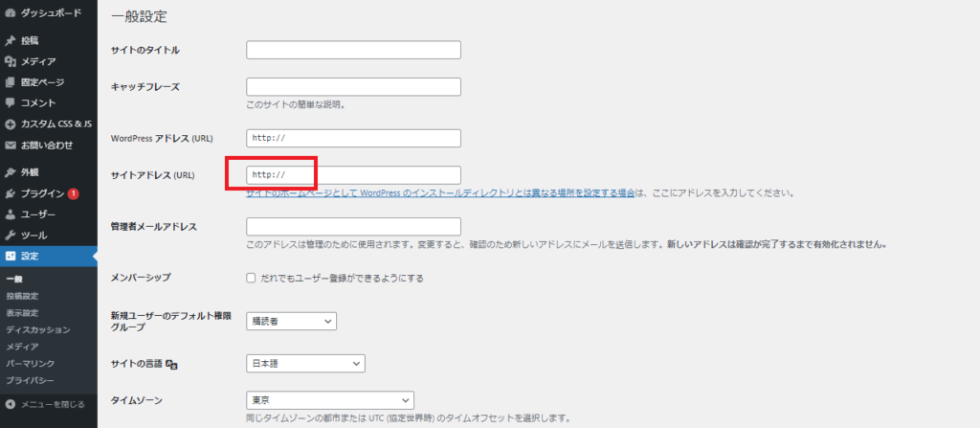
Task: Open the default user role dropdown
Action: tap(291, 322)
